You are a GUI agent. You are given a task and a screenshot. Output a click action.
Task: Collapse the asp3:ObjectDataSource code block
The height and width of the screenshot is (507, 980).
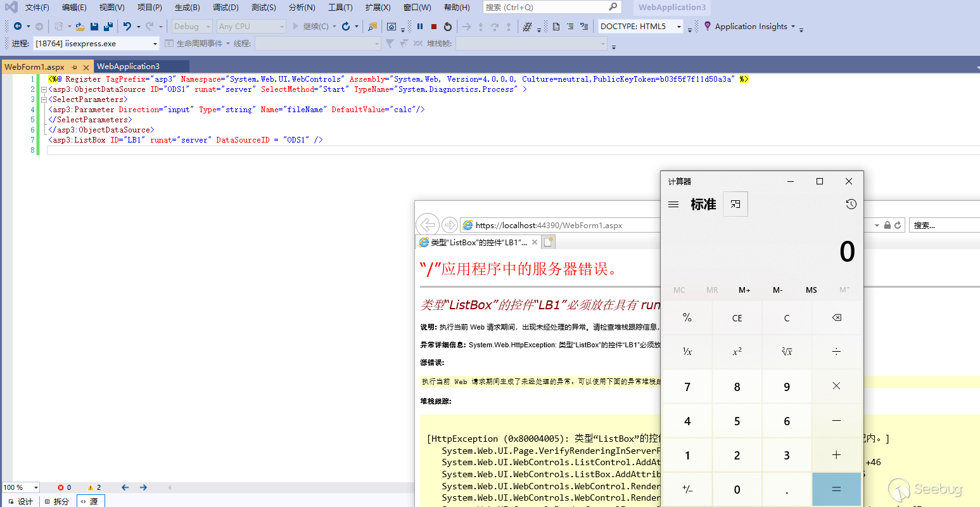click(x=44, y=89)
